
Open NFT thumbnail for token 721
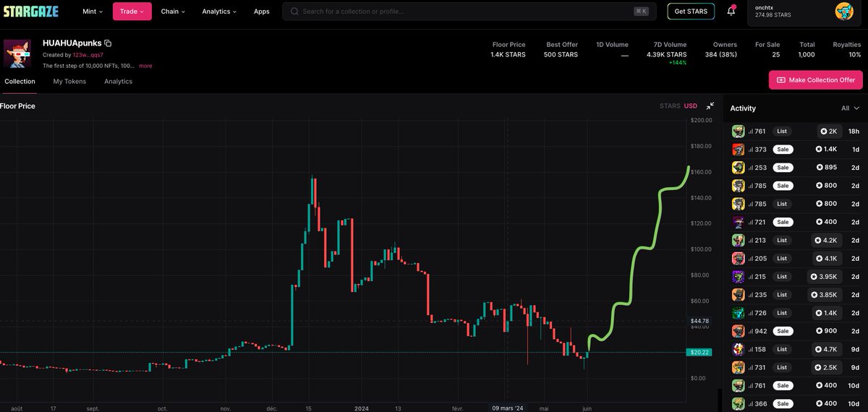(739, 222)
